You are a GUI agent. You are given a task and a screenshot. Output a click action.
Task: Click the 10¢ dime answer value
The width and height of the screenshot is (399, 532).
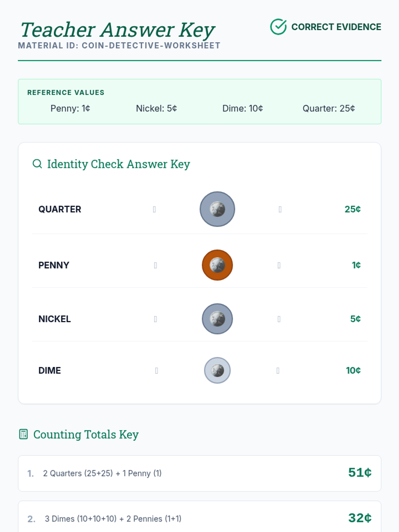click(353, 370)
